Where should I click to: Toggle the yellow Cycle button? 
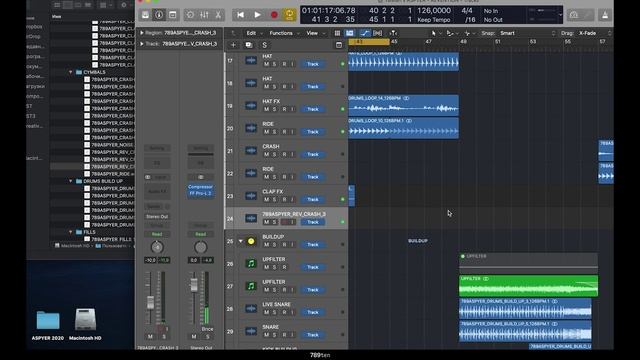[x=289, y=15]
